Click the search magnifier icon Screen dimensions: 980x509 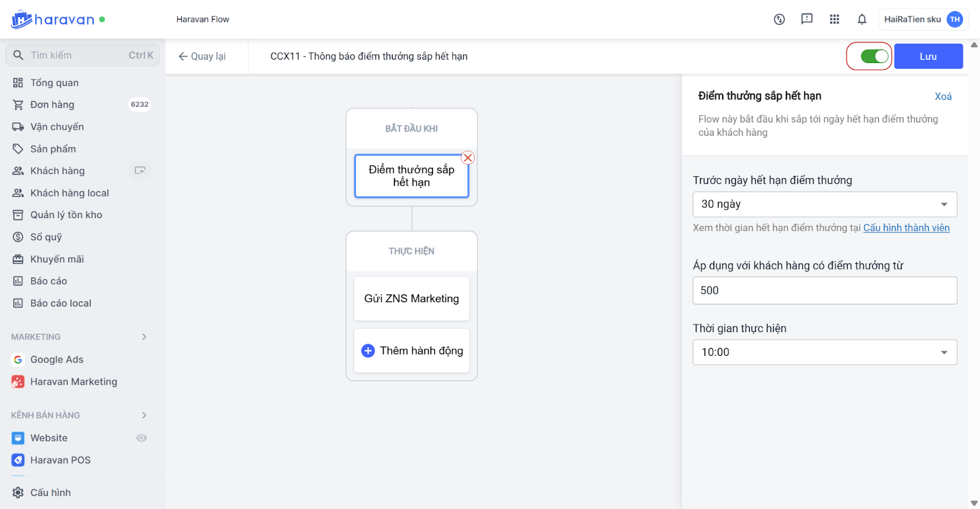click(x=18, y=55)
